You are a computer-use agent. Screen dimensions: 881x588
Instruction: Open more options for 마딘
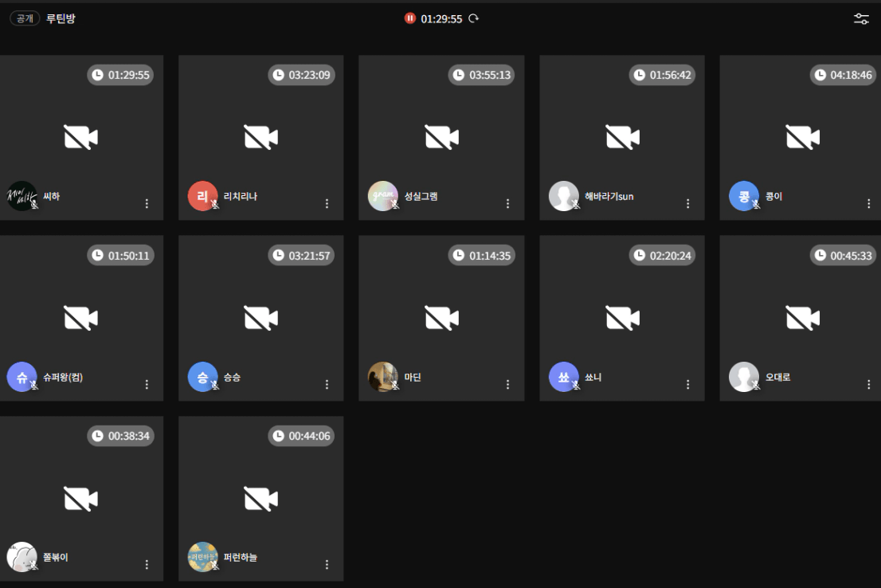pyautogui.click(x=508, y=385)
